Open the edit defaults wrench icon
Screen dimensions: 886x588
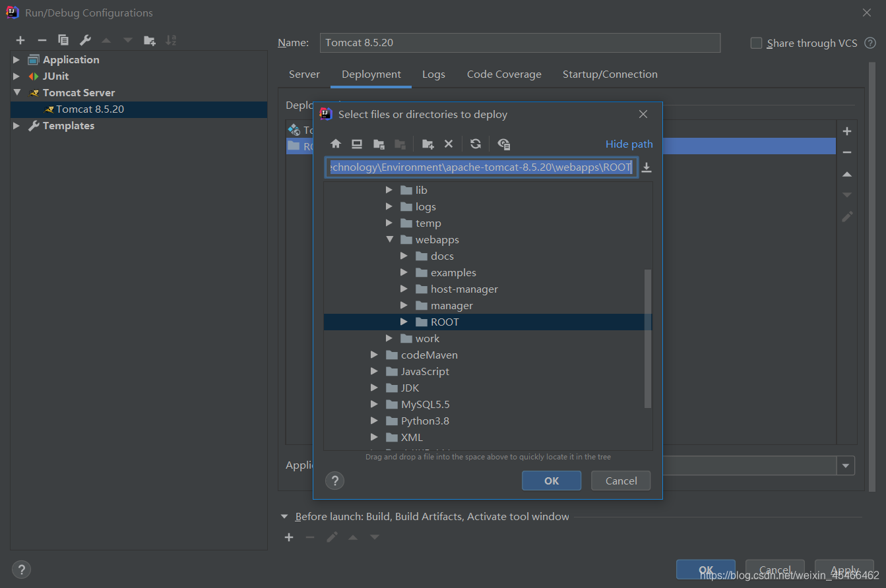[85, 40]
